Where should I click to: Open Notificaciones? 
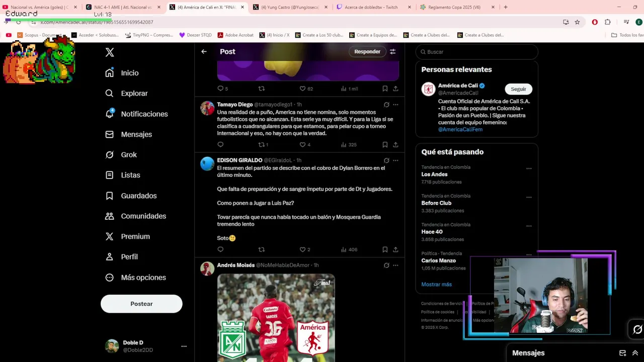[x=136, y=114]
